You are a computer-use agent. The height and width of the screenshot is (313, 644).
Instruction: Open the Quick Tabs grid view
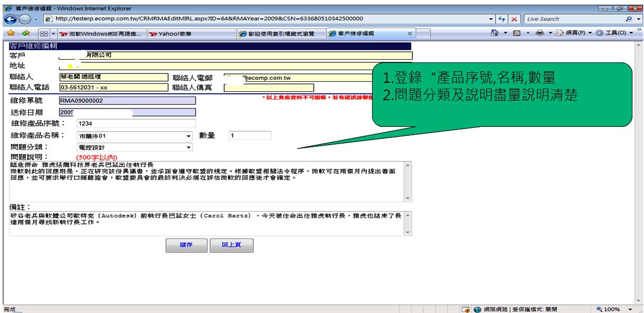coord(44,34)
